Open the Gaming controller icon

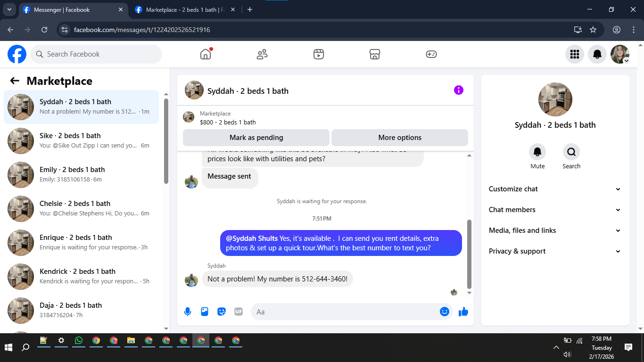[431, 54]
